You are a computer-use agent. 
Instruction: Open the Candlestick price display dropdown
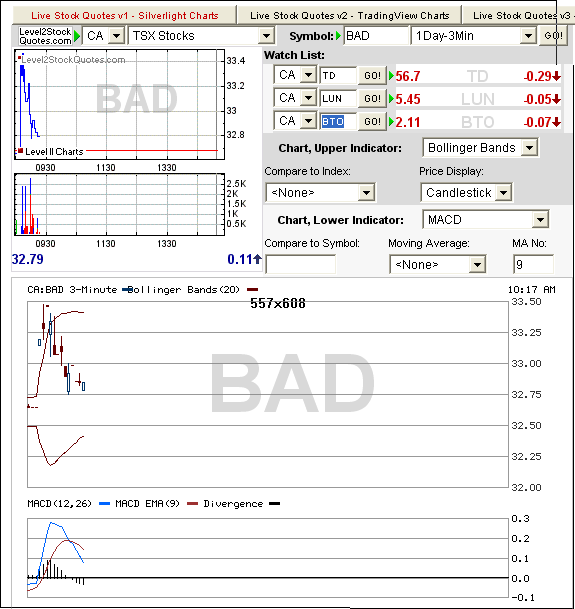466,192
